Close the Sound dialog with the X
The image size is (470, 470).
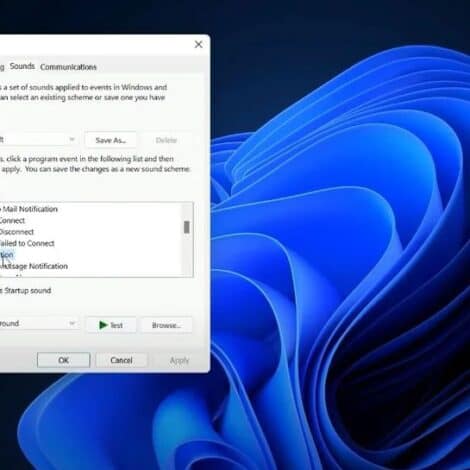[198, 44]
